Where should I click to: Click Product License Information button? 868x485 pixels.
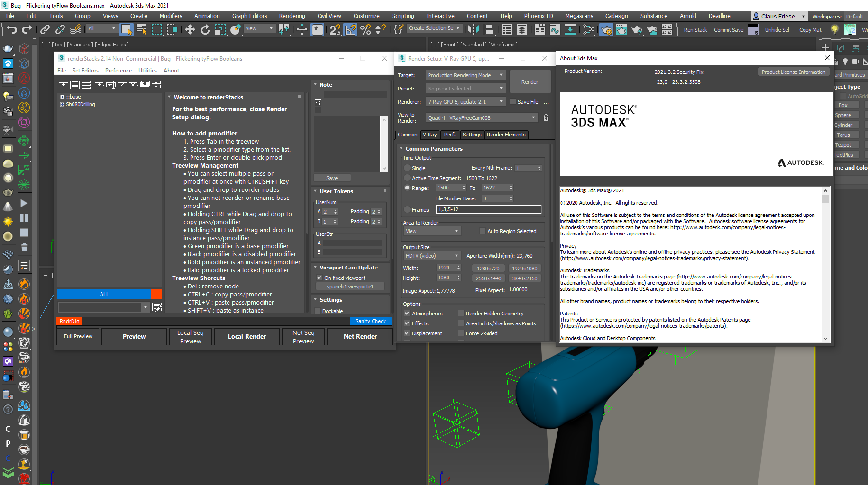tap(794, 72)
